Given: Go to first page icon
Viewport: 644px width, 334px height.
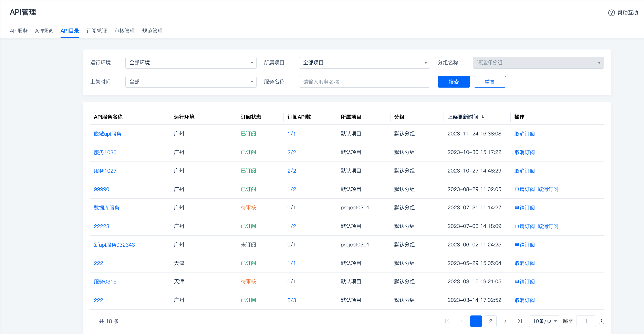Looking at the screenshot, I should click(x=447, y=321).
